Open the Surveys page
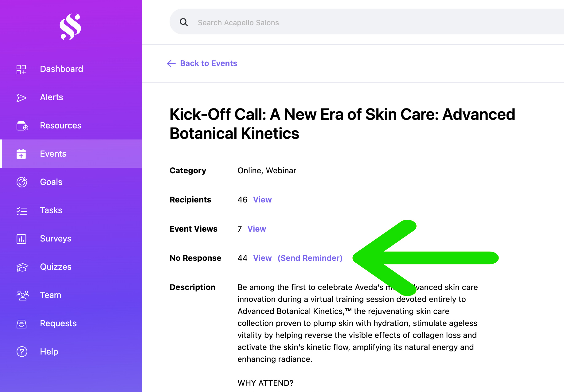Image resolution: width=564 pixels, height=392 pixels. [x=71, y=238]
